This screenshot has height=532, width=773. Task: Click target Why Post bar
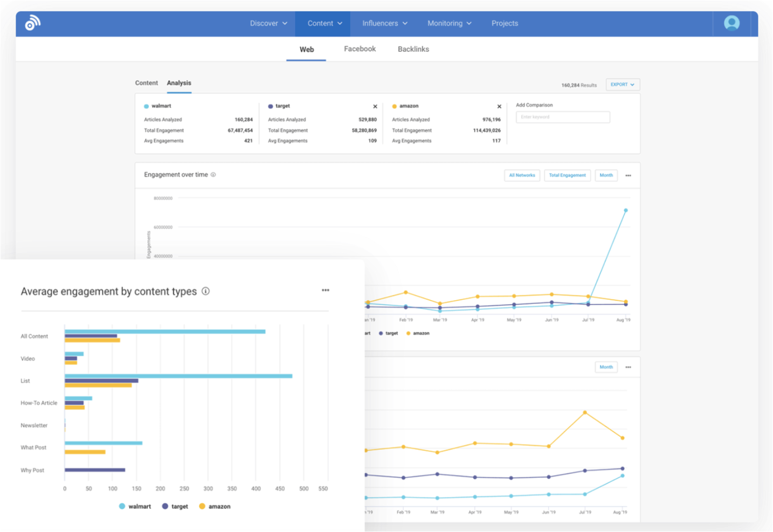pos(95,470)
